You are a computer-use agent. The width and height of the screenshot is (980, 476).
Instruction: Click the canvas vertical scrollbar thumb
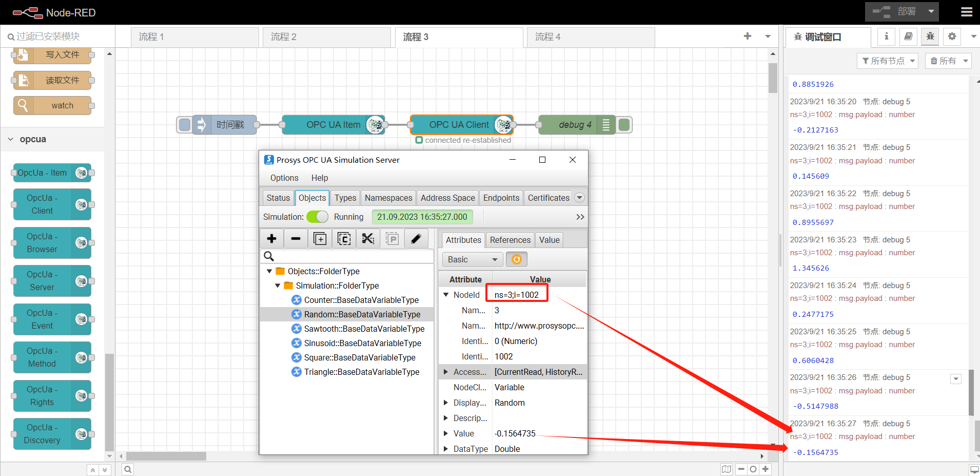(773, 78)
